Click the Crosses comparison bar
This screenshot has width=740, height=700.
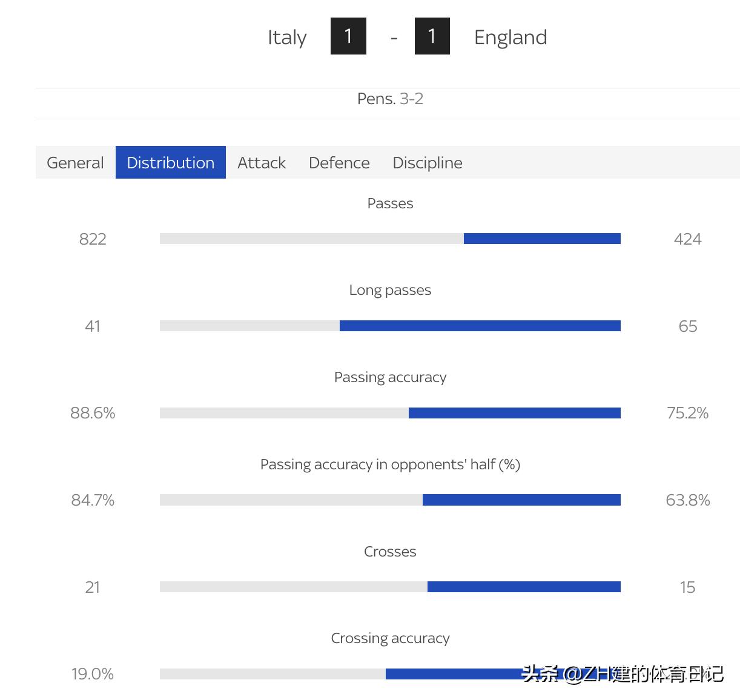coord(390,587)
